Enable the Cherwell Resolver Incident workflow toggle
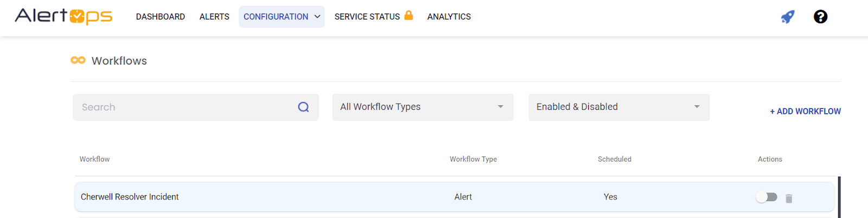This screenshot has width=868, height=218. tap(767, 197)
